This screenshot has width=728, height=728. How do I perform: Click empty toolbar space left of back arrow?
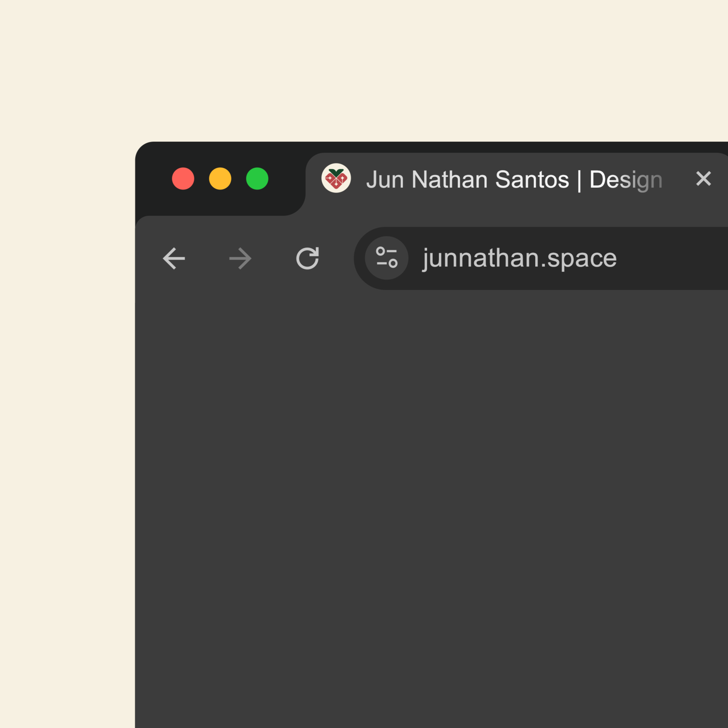(x=146, y=258)
